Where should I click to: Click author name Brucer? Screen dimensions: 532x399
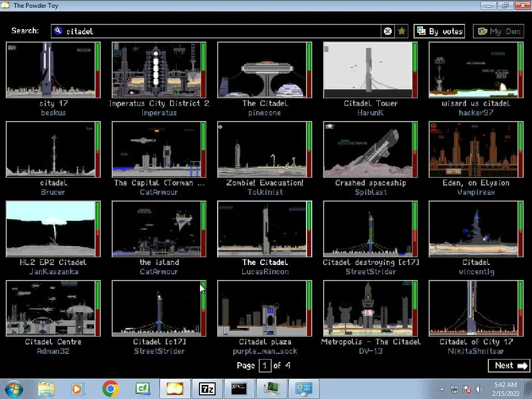[x=53, y=192]
